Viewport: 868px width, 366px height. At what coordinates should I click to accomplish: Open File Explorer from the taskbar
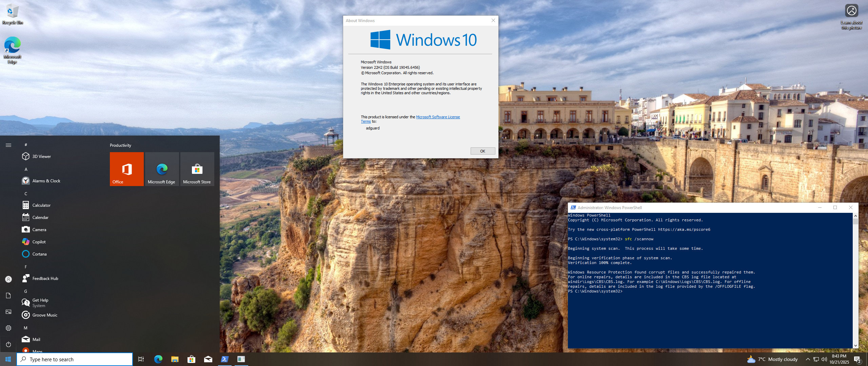175,359
